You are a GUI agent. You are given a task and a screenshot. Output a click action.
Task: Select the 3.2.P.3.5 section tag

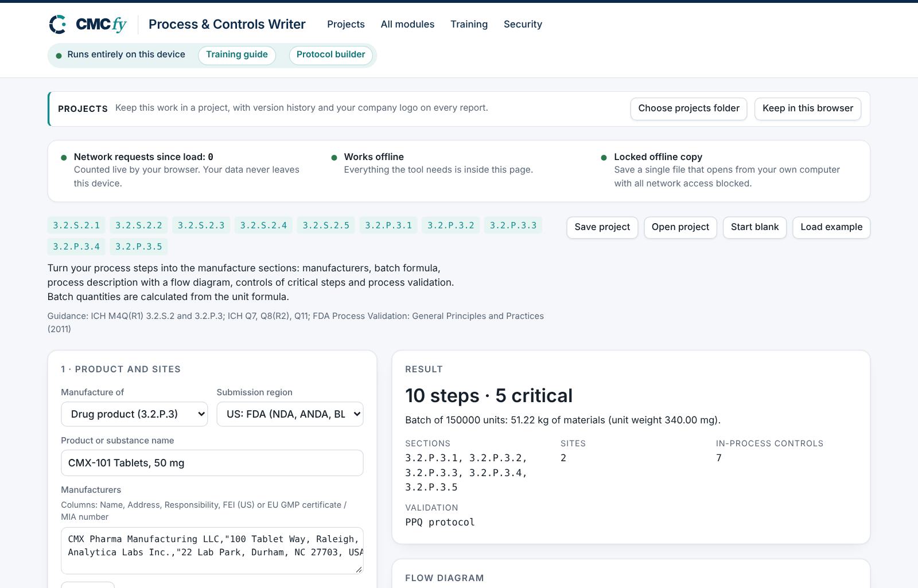pyautogui.click(x=139, y=247)
